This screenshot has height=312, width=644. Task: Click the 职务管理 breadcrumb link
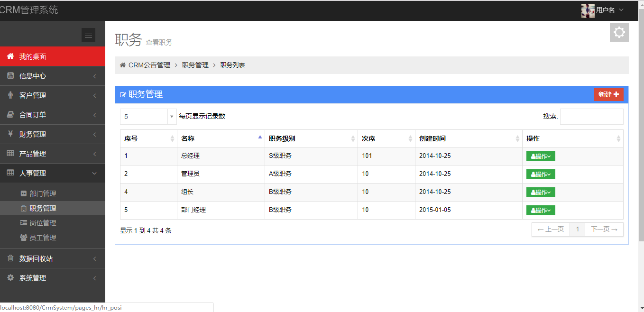(x=195, y=65)
